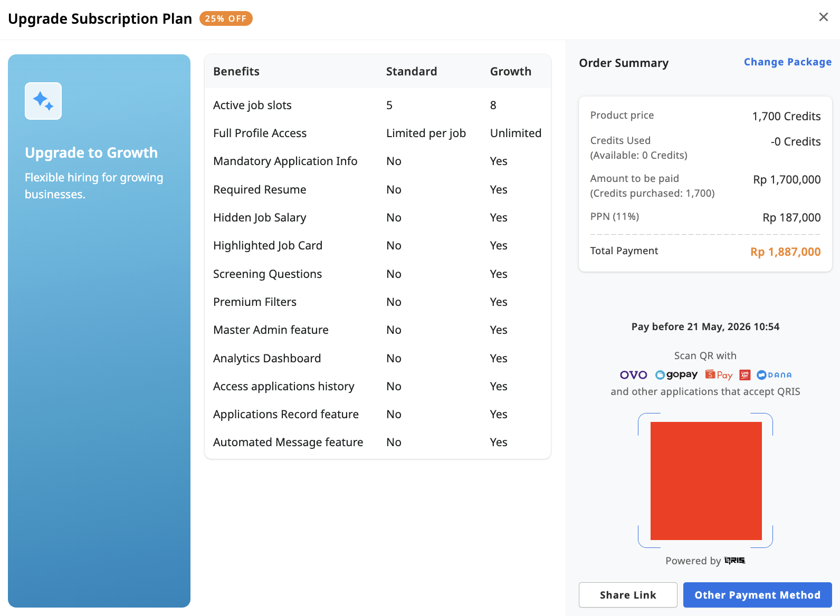840x616 pixels.
Task: Click the Rp 1,887,000 total payment
Action: [786, 252]
